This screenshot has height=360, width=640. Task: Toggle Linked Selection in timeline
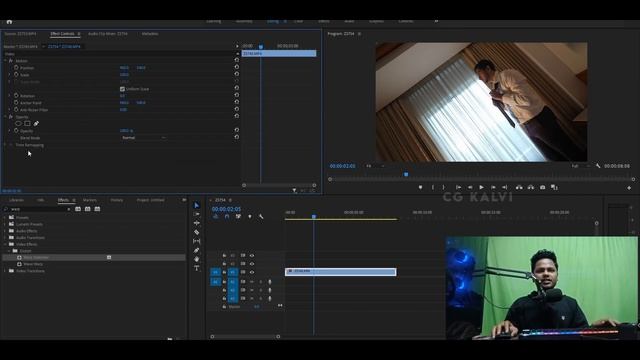(x=238, y=216)
